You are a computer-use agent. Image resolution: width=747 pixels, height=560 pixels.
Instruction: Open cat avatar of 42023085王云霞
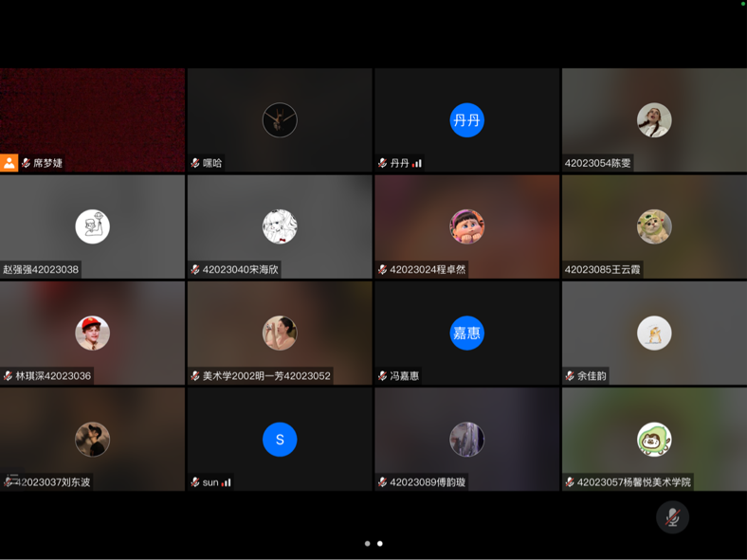pos(654,226)
